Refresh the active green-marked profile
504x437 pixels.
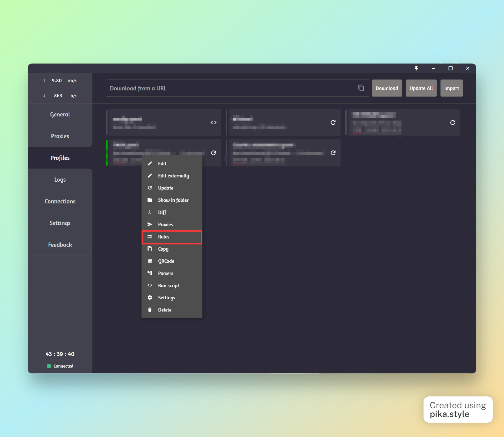[x=213, y=153]
